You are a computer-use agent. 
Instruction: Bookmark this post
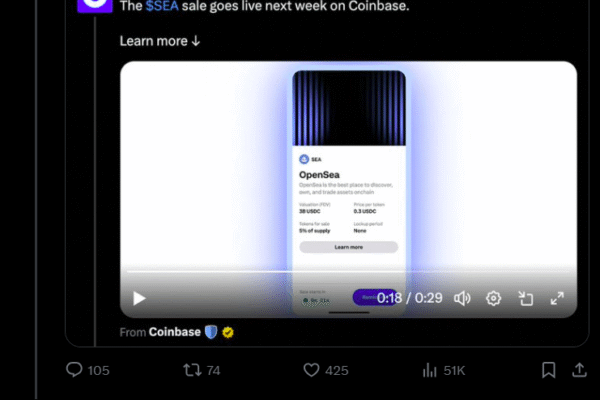pyautogui.click(x=549, y=370)
